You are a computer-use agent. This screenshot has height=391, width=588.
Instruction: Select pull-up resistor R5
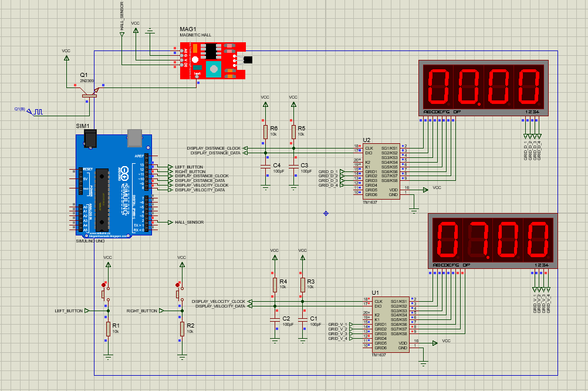point(293,132)
